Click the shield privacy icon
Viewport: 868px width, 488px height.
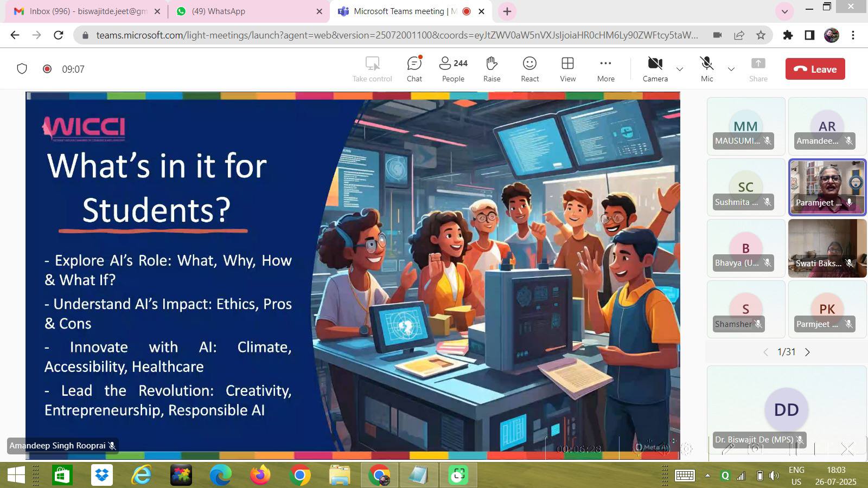(x=22, y=69)
